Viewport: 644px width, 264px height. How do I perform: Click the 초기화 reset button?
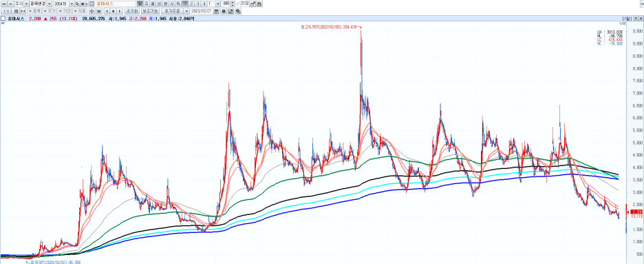(132, 11)
